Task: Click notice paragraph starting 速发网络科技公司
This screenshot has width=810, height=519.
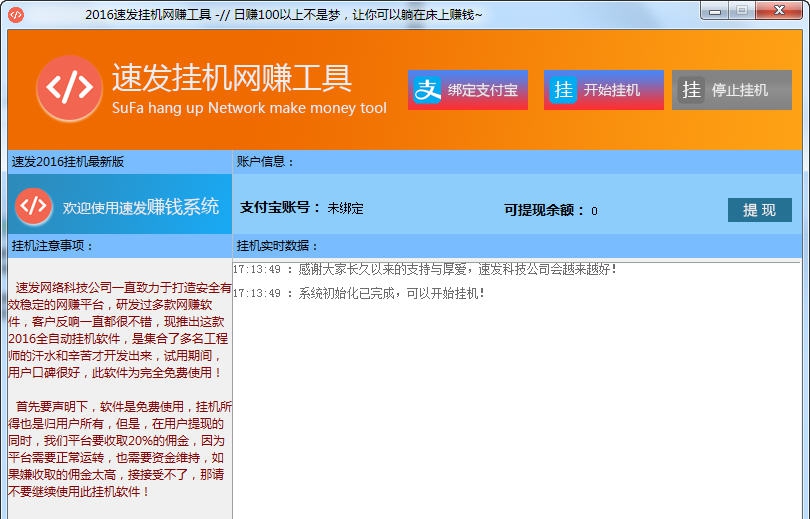Action: coord(119,329)
